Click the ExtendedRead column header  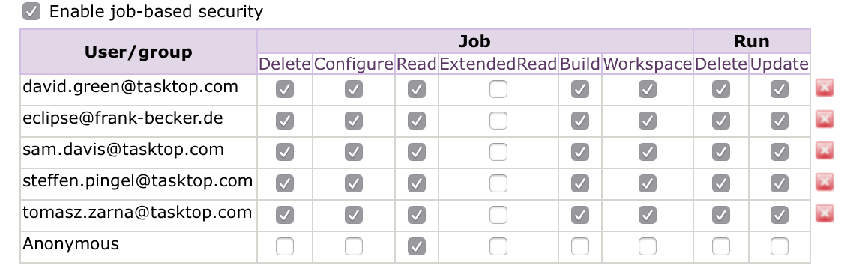click(x=498, y=64)
